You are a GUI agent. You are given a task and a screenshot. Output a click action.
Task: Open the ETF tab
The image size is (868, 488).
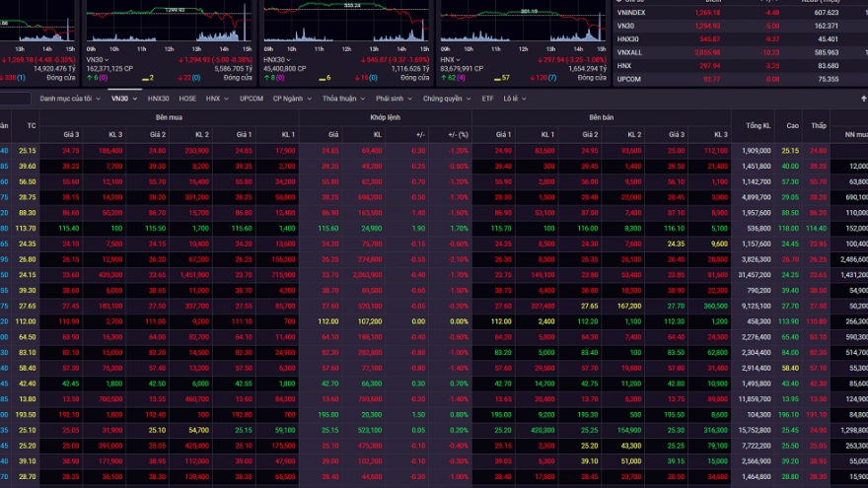pos(487,99)
